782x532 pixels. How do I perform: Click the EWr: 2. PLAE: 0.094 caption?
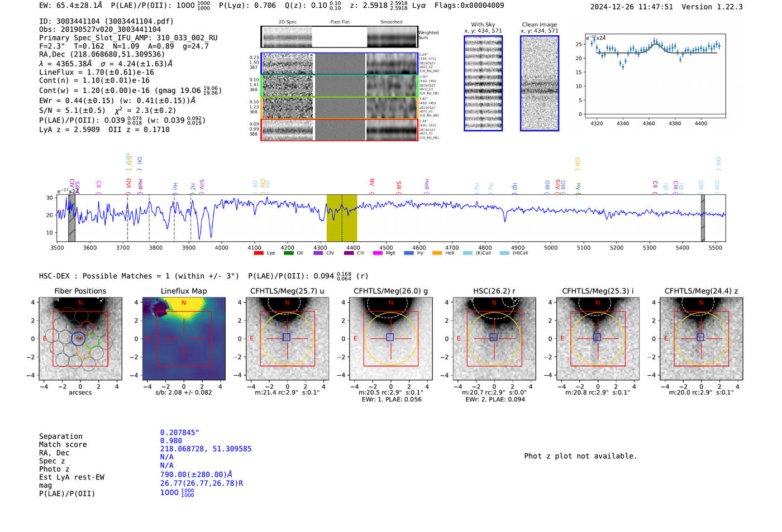coord(495,400)
